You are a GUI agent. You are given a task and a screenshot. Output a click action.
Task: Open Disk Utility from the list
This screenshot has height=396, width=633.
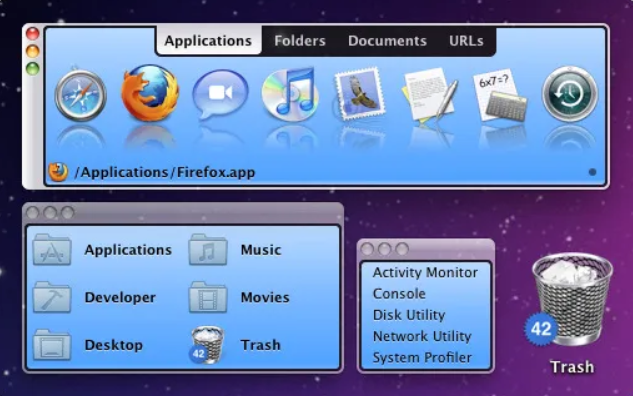pyautogui.click(x=409, y=315)
